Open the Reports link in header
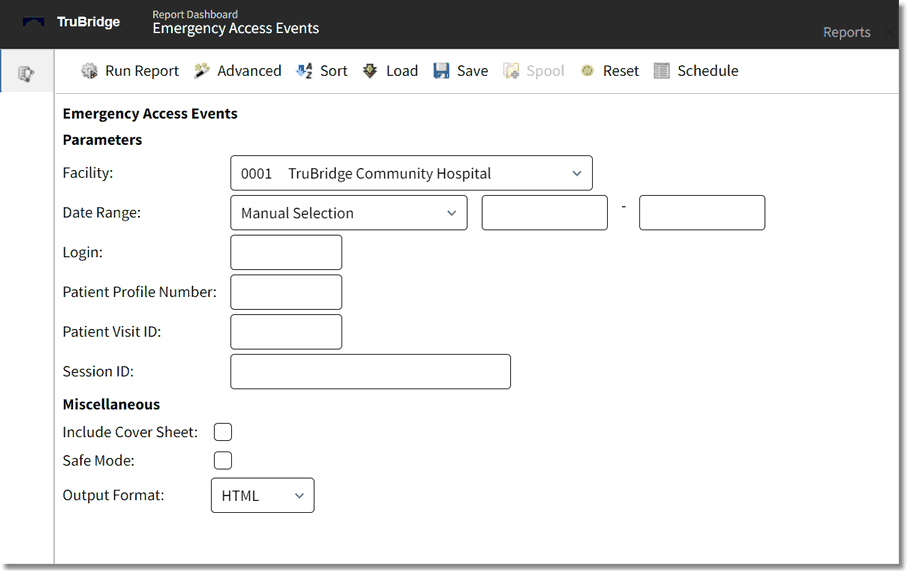Screen dimensions: 908x573 pyautogui.click(x=847, y=32)
